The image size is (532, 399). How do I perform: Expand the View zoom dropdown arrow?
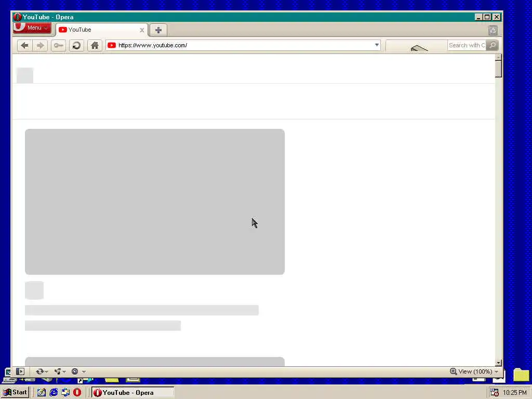(496, 372)
